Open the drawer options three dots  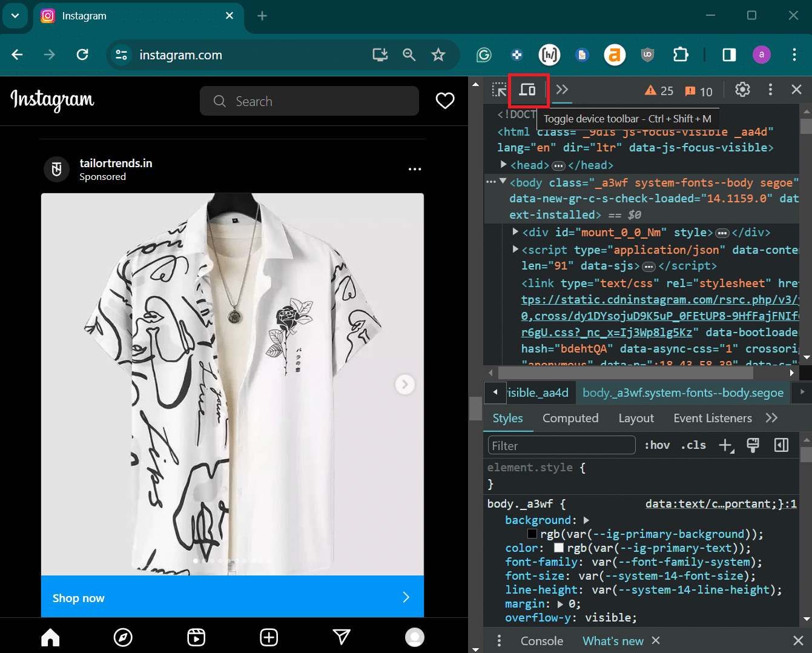click(x=499, y=641)
